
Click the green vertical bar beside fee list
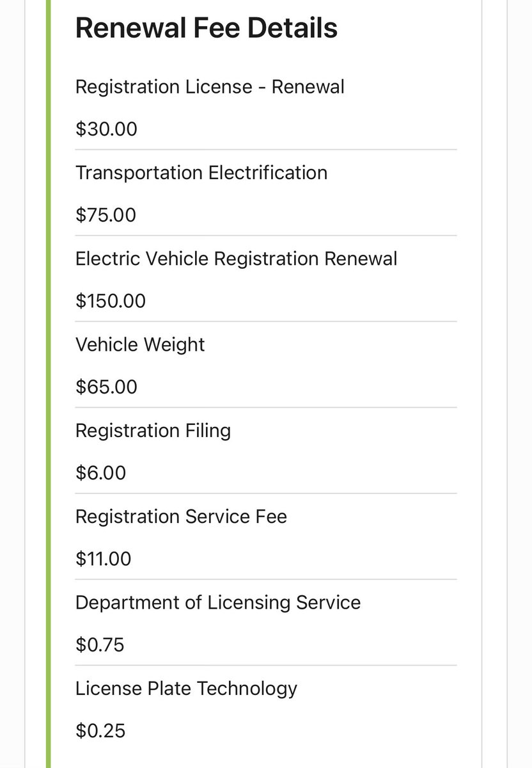click(49, 384)
